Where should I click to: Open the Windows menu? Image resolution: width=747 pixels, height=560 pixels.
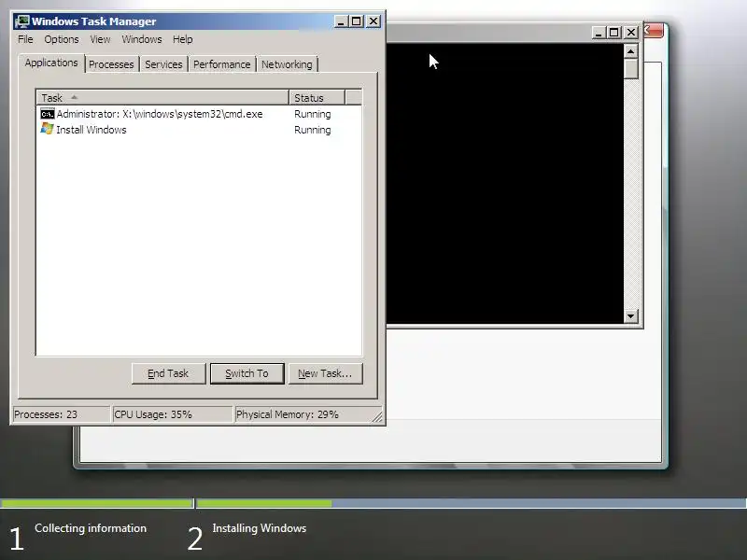(142, 39)
